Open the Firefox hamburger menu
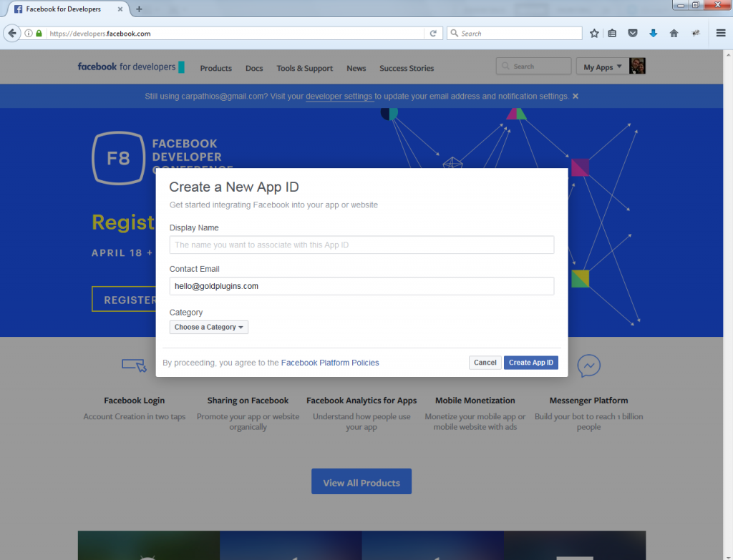Image resolution: width=733 pixels, height=560 pixels. point(721,33)
